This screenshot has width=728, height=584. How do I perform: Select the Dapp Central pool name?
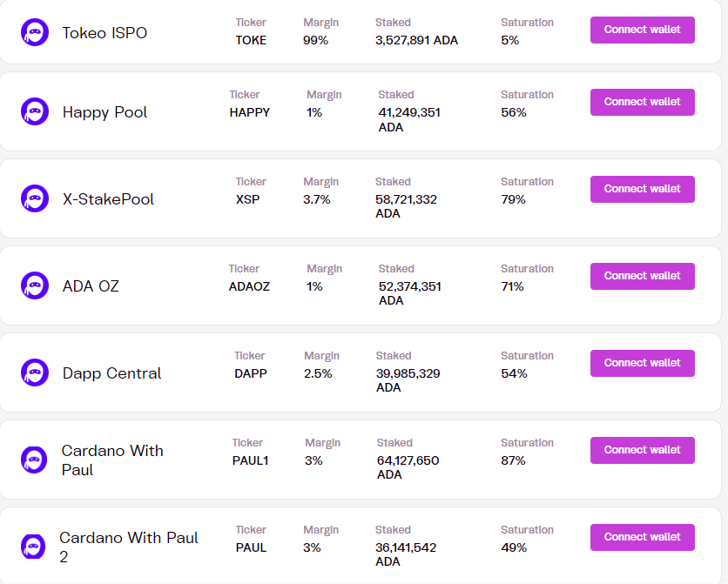coord(111,373)
